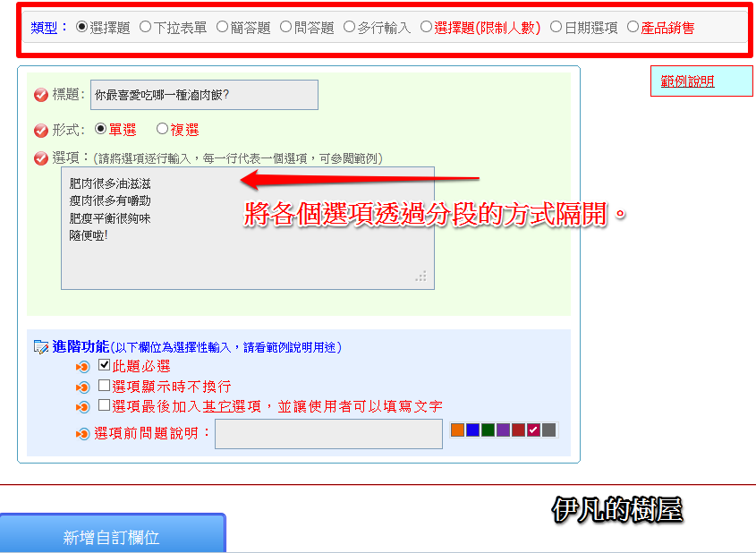
Task: Click the arrow bullet beside 選項最後加入其它選項
Action: [x=83, y=407]
